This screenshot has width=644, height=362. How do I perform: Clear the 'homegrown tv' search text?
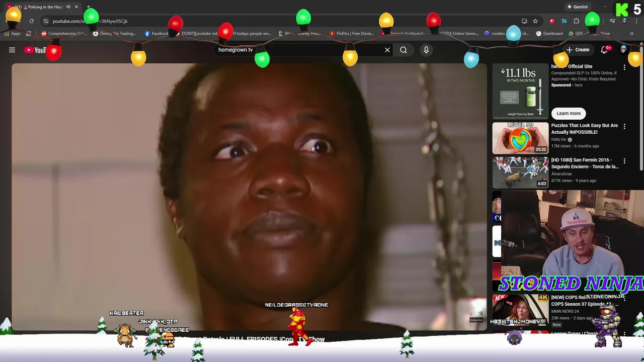[x=387, y=50]
